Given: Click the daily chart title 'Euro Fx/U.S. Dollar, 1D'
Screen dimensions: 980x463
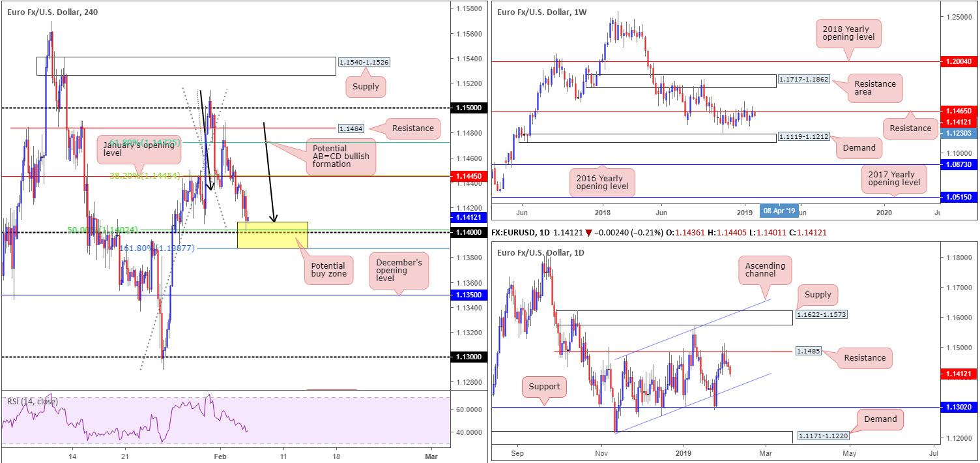Looking at the screenshot, I should [x=541, y=254].
